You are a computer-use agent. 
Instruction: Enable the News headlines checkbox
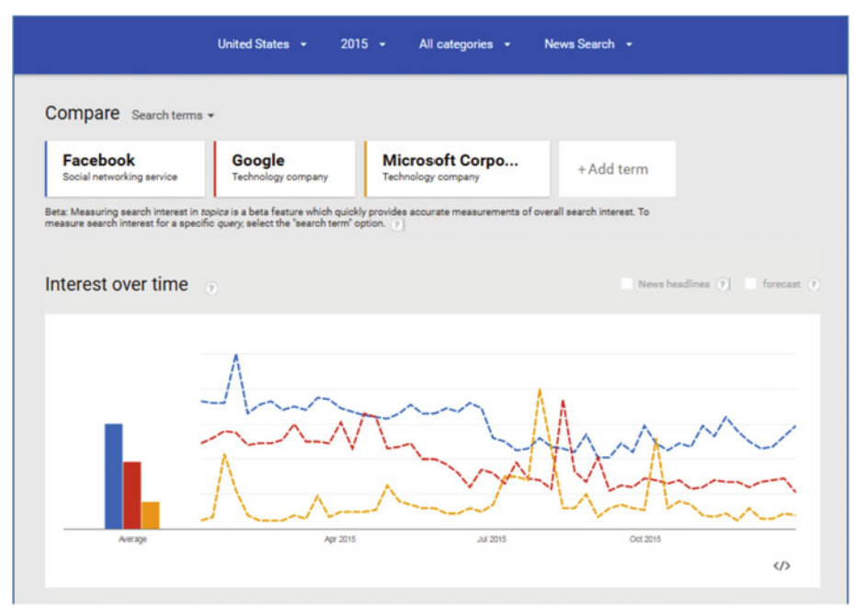pos(626,283)
